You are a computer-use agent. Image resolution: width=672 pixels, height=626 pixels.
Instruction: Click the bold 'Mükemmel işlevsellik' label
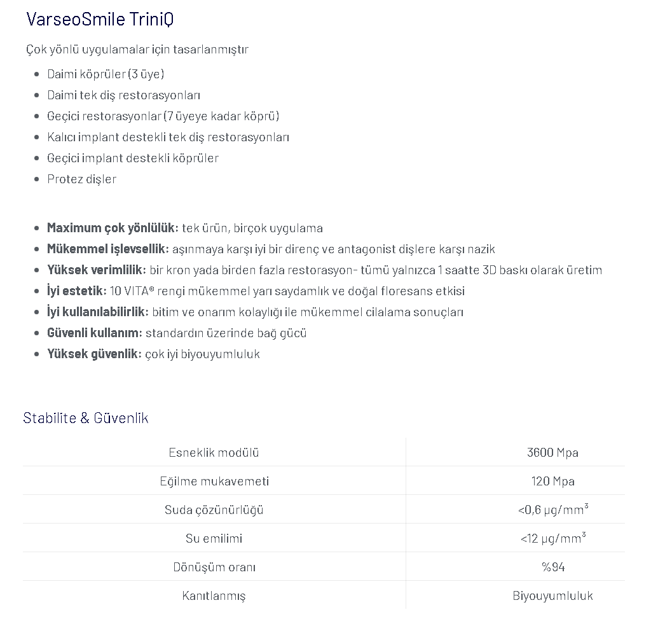click(108, 249)
